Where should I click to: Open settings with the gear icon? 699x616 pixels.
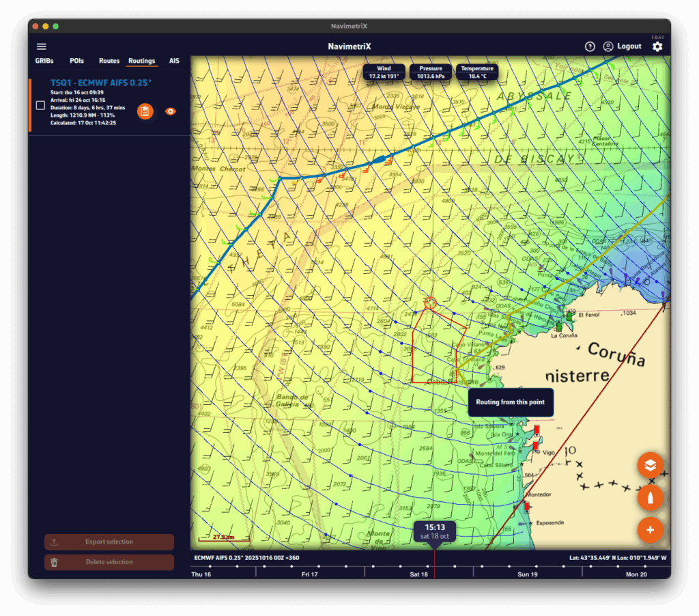pos(657,46)
